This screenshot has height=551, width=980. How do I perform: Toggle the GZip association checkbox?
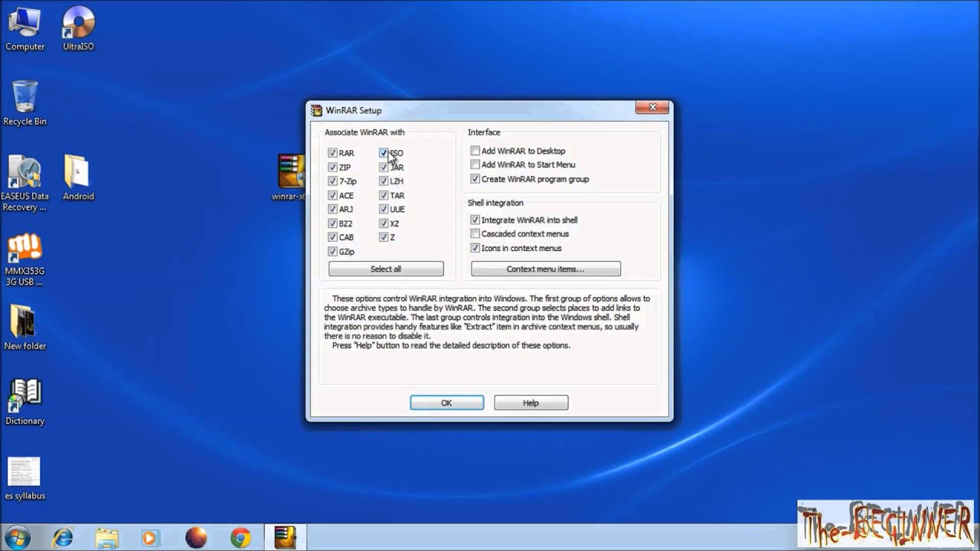point(332,251)
